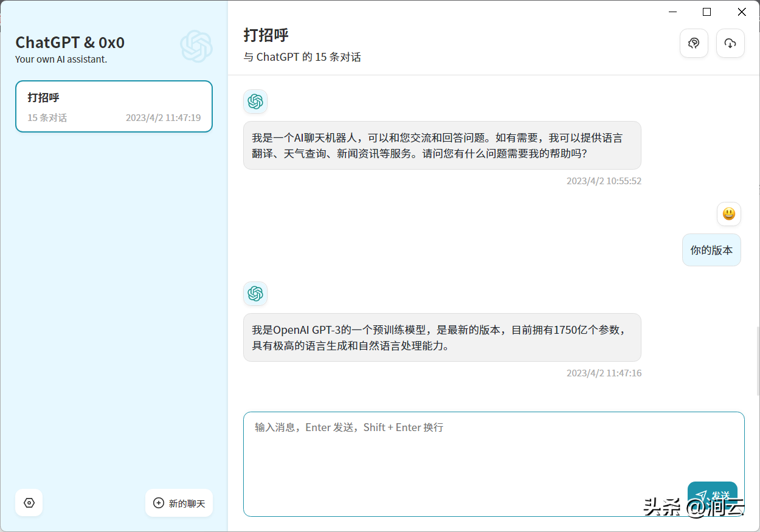Click the ChatGPT logo in sidebar header
This screenshot has width=760, height=532.
(196, 46)
